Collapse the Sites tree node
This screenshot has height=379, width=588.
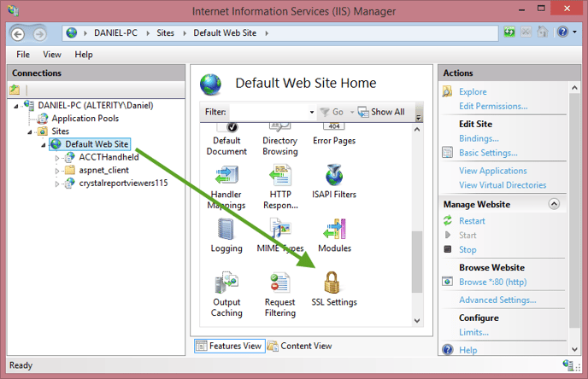tap(30, 131)
